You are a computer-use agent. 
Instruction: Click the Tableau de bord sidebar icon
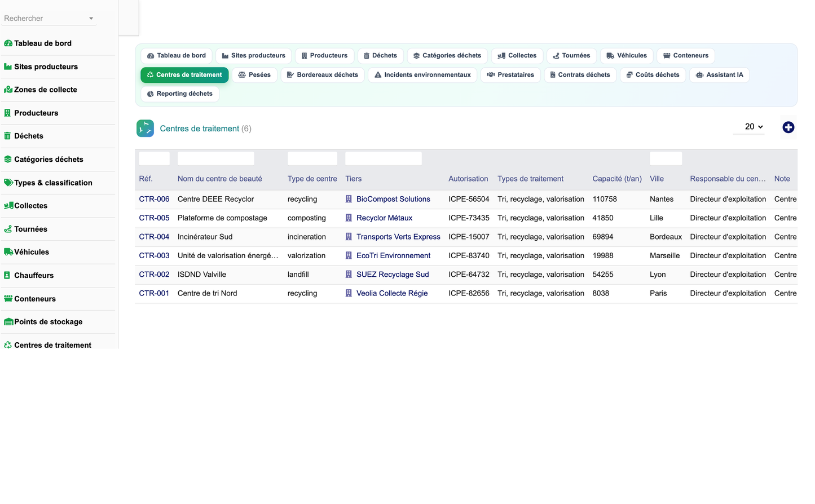pos(8,43)
